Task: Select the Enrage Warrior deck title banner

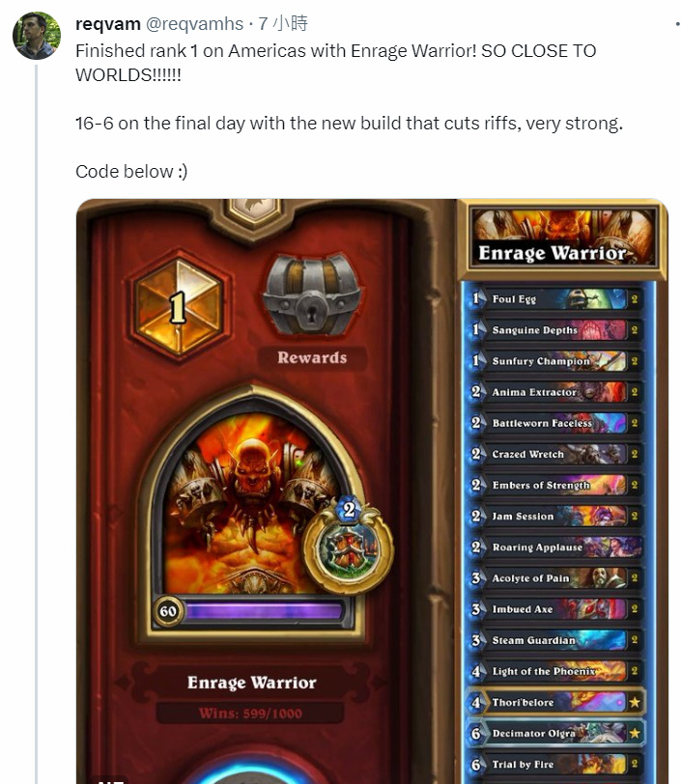Action: click(x=562, y=238)
